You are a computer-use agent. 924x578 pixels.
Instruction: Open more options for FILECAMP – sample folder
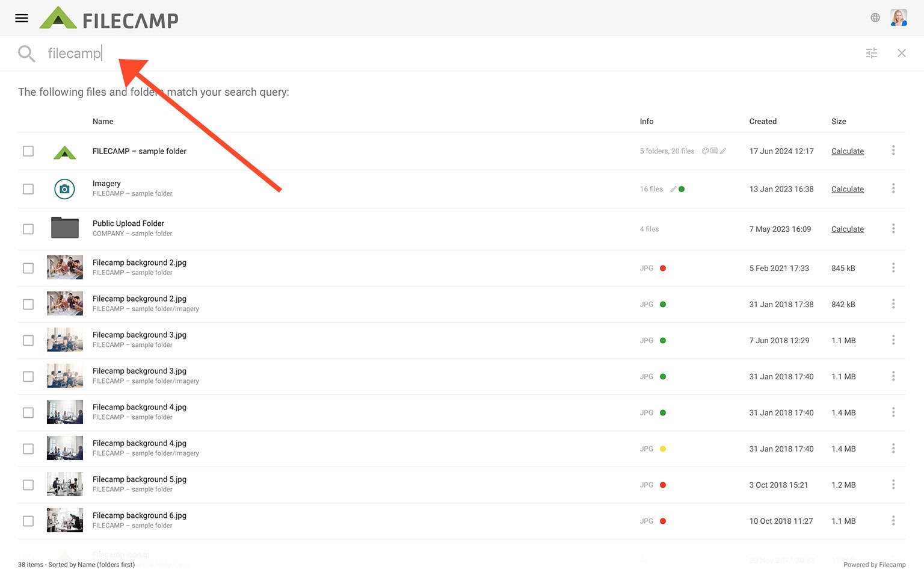[x=893, y=150]
